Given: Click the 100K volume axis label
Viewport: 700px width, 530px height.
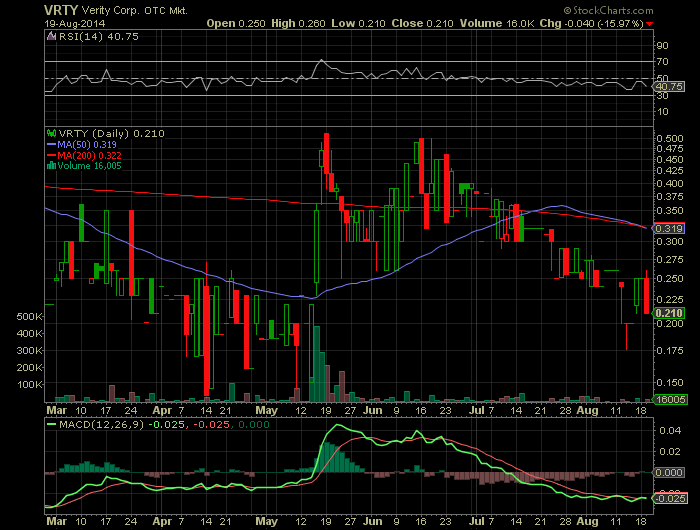Looking at the screenshot, I should click(29, 384).
